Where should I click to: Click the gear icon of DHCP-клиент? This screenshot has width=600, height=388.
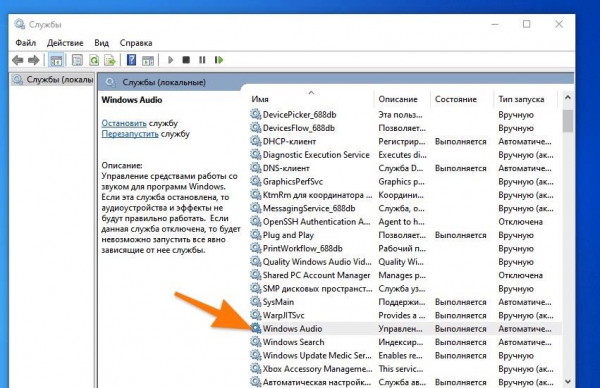tap(255, 141)
